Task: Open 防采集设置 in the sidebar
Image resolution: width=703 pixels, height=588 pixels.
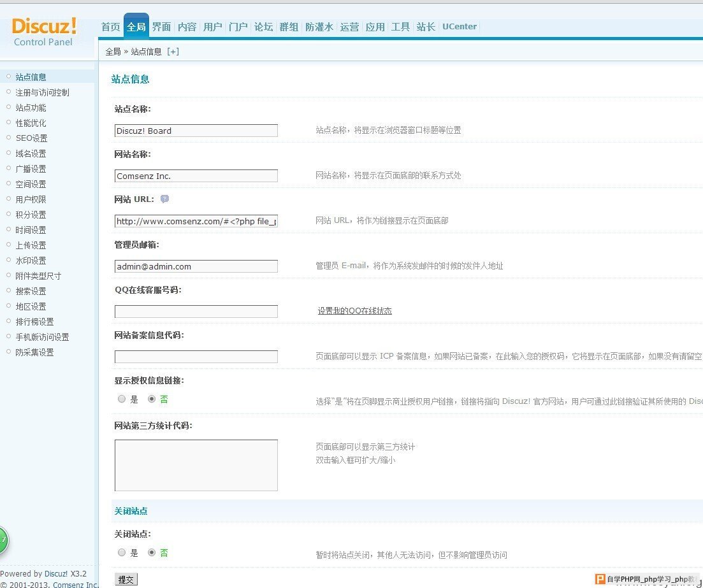Action: click(x=34, y=352)
